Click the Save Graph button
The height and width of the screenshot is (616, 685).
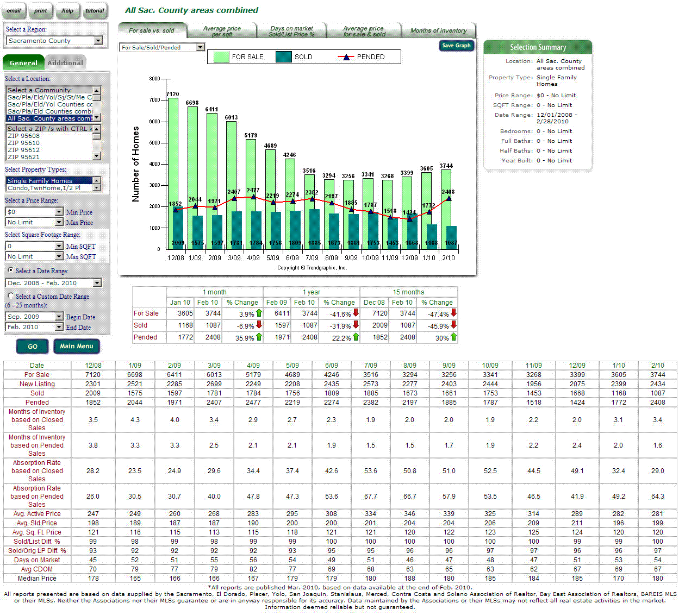(x=456, y=46)
